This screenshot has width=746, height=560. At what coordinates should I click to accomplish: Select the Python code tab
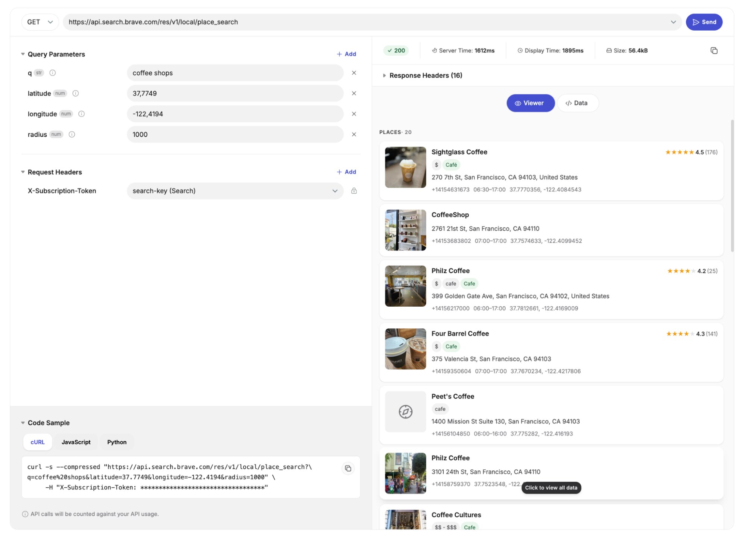click(x=117, y=442)
